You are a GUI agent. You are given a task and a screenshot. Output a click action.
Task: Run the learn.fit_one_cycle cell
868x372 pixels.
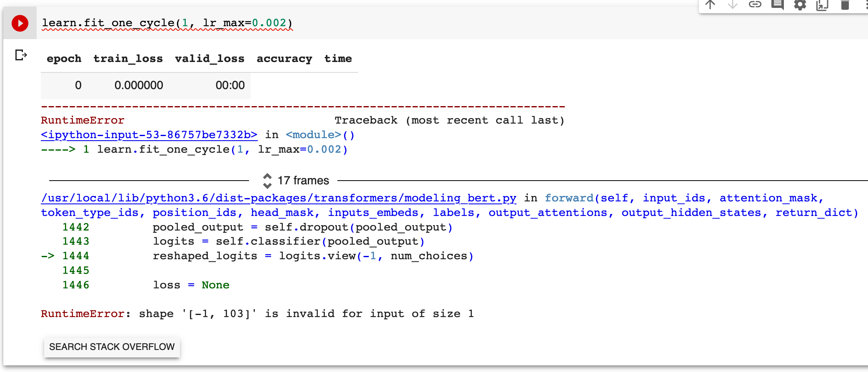coord(20,23)
